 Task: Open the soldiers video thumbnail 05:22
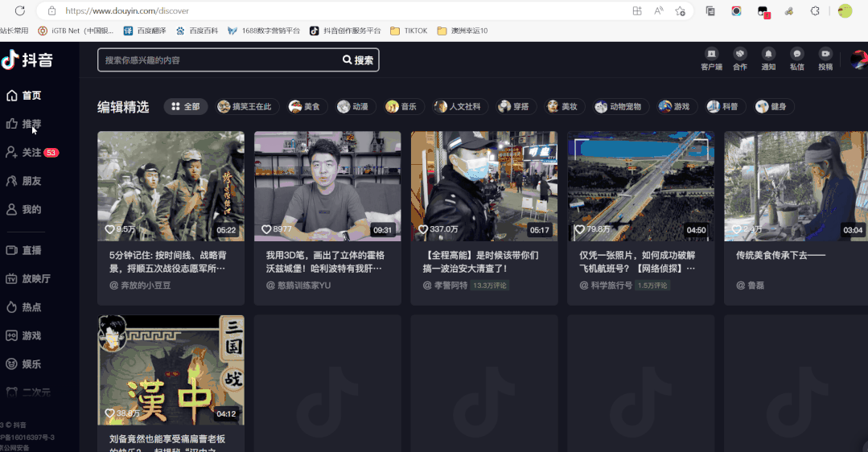171,186
